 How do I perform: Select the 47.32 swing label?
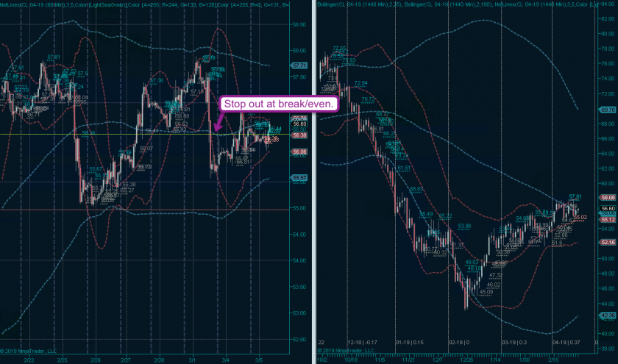click(x=496, y=275)
